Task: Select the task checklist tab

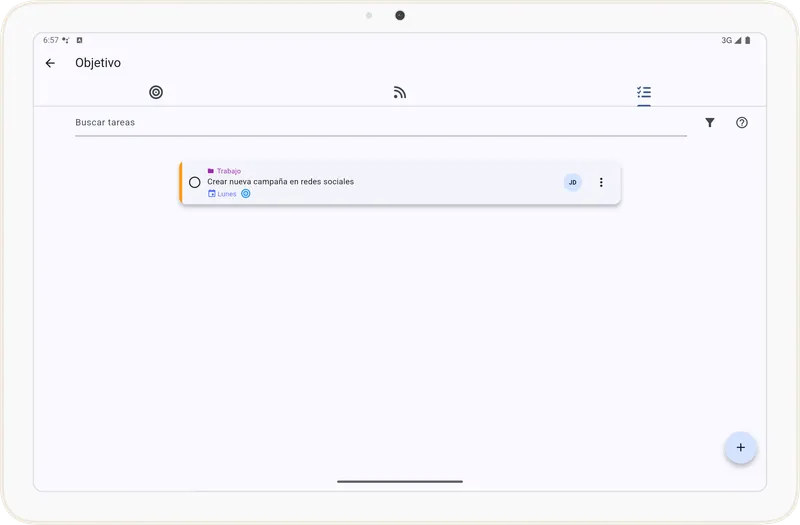Action: (x=644, y=92)
